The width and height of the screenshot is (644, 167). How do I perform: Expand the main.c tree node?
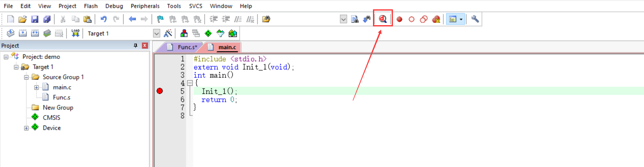[x=37, y=87]
